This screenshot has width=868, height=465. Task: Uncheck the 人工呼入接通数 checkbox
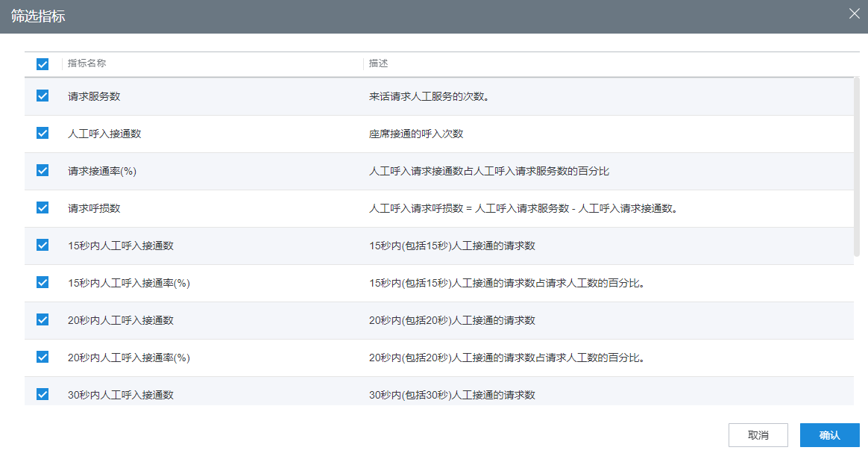point(43,133)
